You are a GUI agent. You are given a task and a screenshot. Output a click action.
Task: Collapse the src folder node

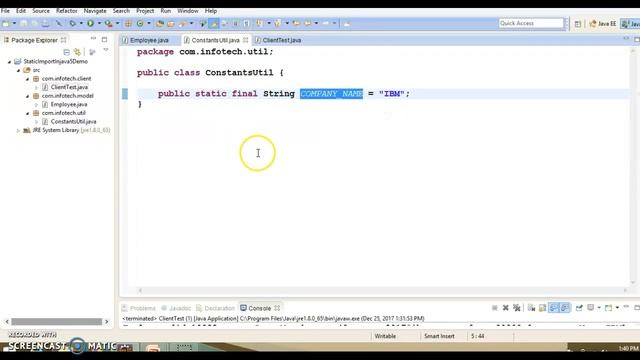pyautogui.click(x=18, y=70)
